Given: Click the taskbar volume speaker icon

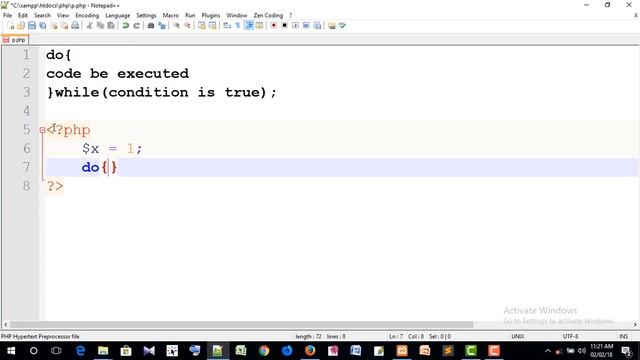Looking at the screenshot, I should [582, 351].
